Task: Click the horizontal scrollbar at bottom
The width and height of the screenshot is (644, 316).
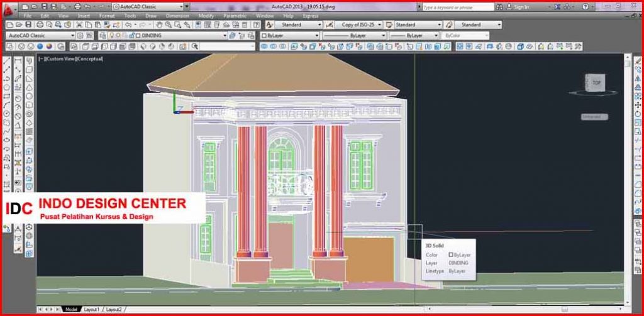Action: pos(526,309)
